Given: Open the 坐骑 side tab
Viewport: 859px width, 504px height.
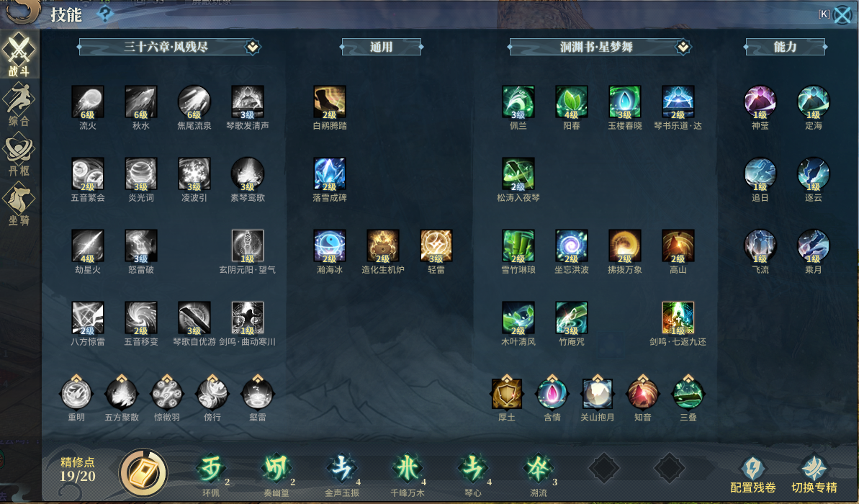Looking at the screenshot, I should [19, 204].
